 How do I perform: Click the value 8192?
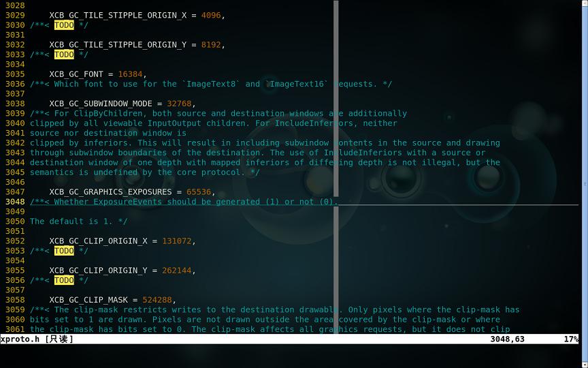tap(211, 45)
